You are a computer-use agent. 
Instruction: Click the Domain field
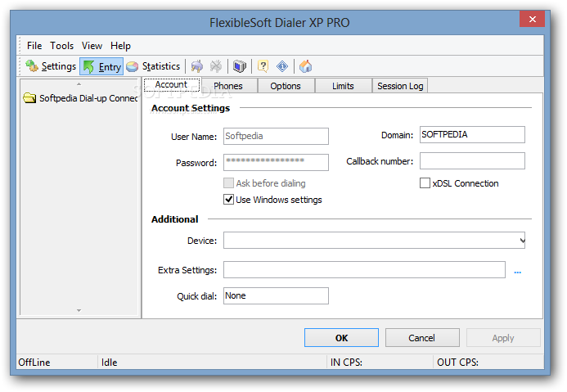pos(472,134)
